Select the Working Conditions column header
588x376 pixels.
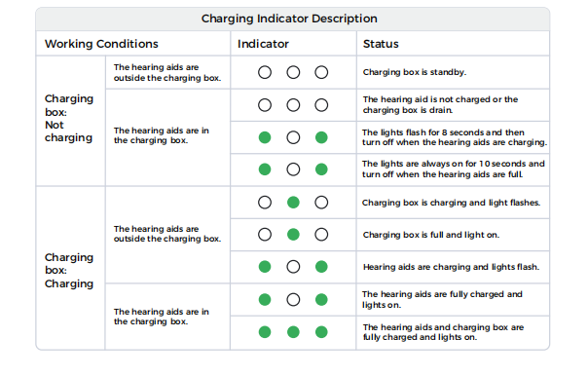click(x=101, y=44)
